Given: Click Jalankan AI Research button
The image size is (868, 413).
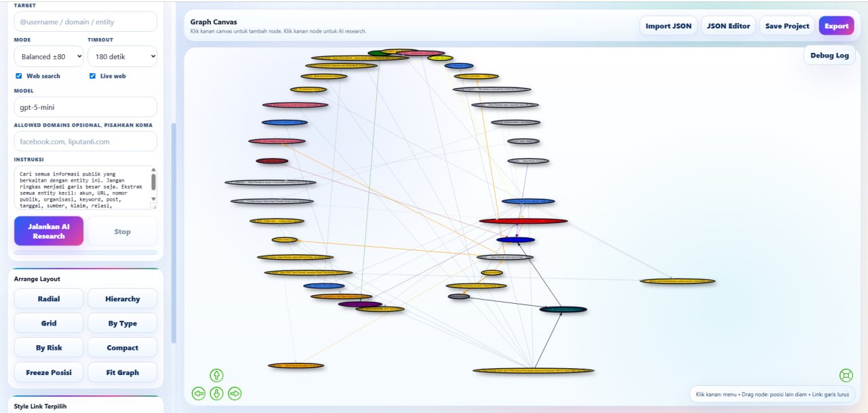Looking at the screenshot, I should pyautogui.click(x=49, y=231).
